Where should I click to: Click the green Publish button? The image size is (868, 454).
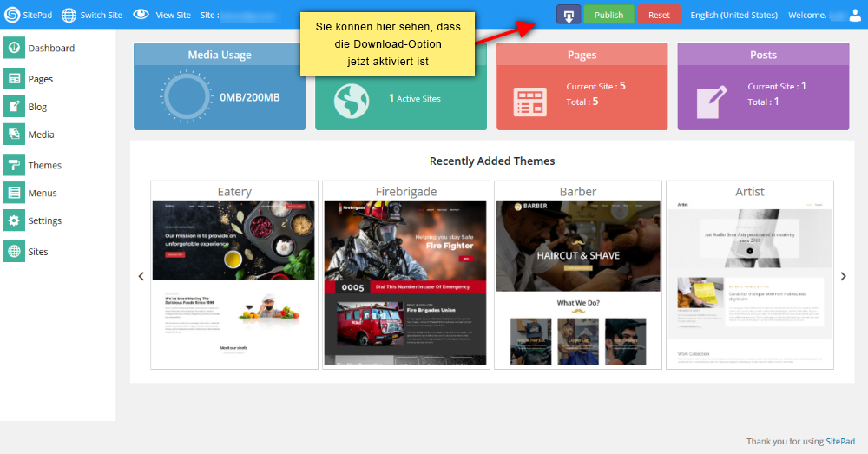[608, 15]
